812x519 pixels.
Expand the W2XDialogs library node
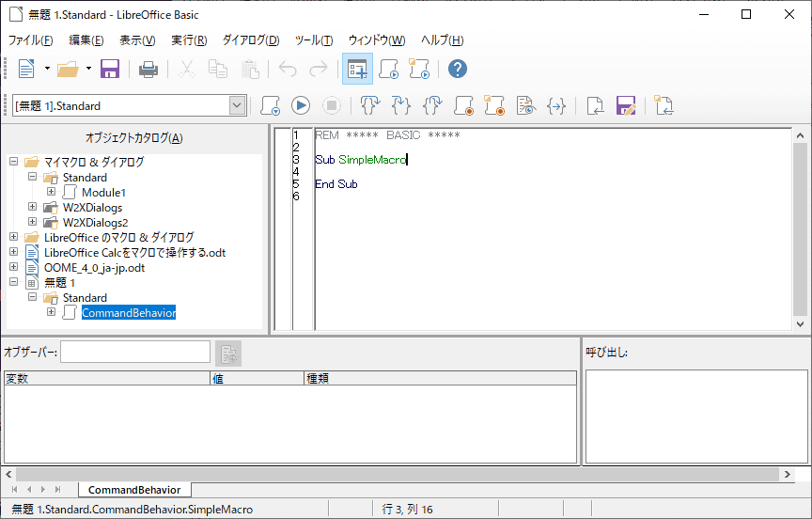(33, 206)
